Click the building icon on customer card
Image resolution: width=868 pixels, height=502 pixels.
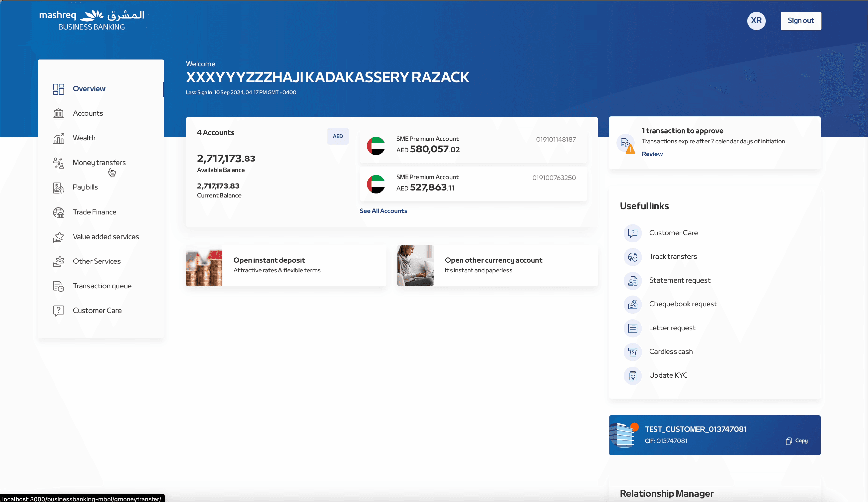click(x=623, y=435)
